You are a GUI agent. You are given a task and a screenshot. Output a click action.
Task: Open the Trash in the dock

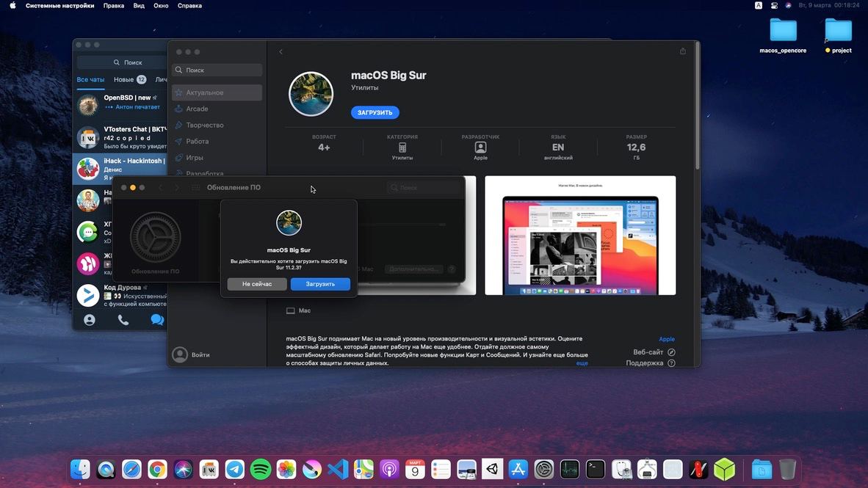787,470
